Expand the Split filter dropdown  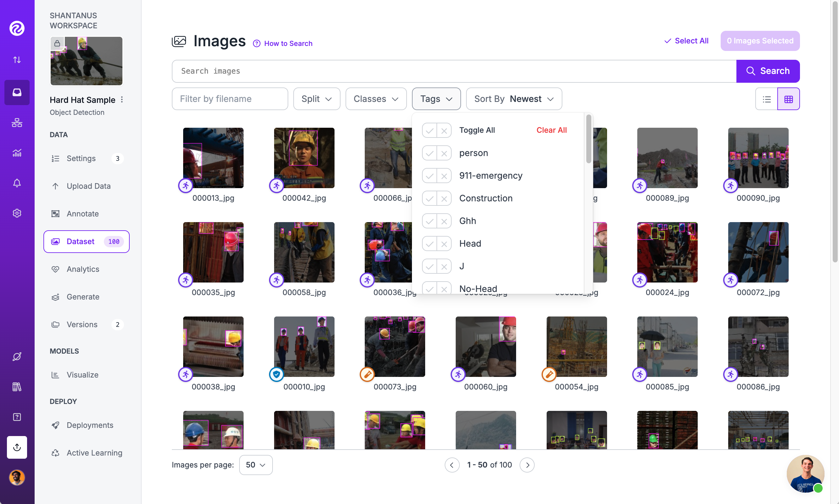[x=316, y=99]
